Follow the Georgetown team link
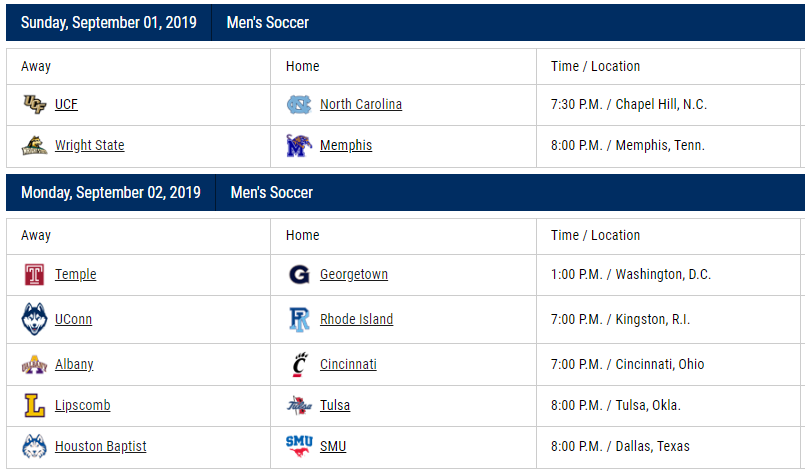Screen dimensions: 805x474 click(354, 275)
